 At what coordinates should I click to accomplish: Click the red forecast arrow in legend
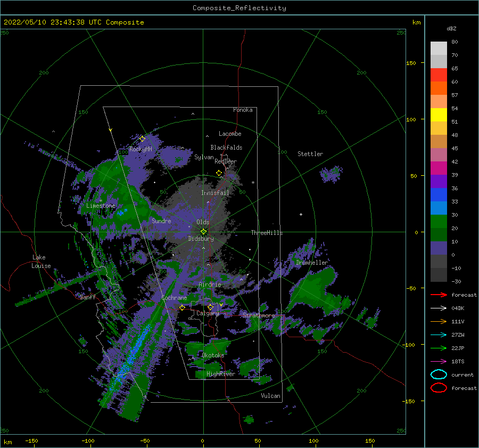[439, 295]
